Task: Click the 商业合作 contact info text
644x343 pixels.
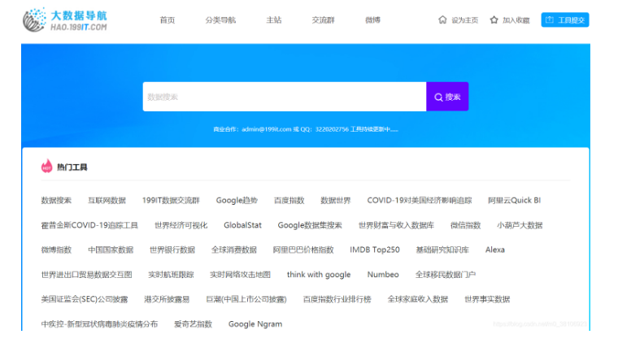Action: (306, 129)
